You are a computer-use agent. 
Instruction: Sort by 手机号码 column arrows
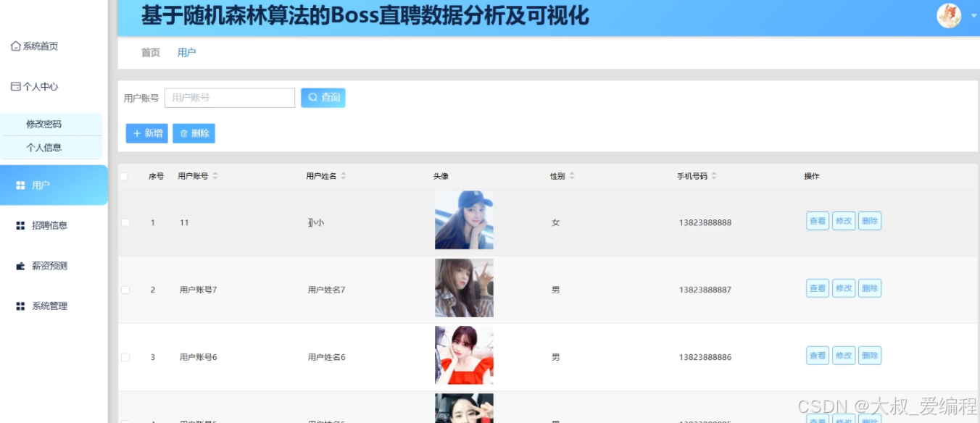[x=714, y=176]
